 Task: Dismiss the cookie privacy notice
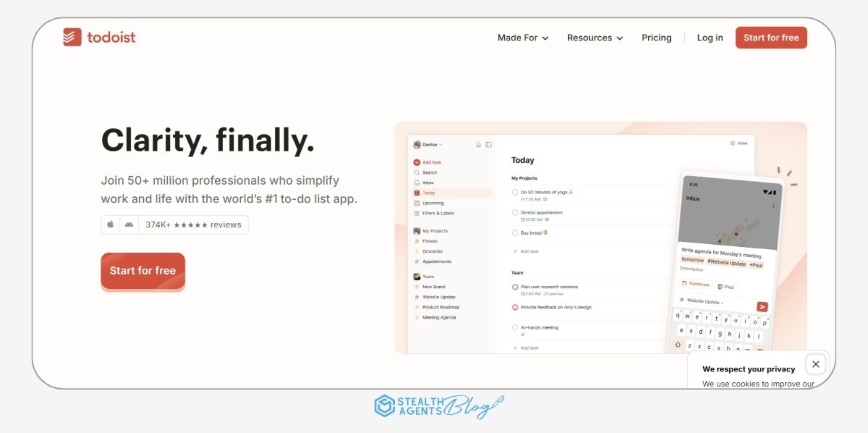816,364
